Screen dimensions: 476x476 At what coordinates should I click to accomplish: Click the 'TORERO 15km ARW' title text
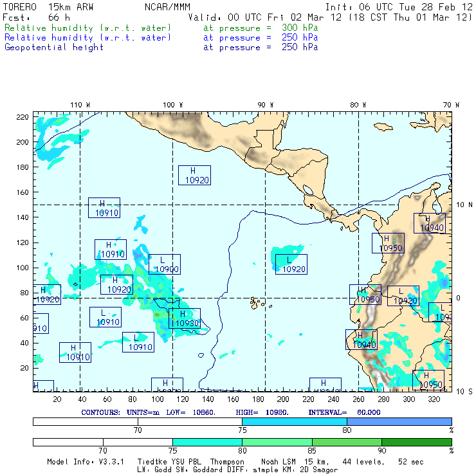tap(48, 7)
